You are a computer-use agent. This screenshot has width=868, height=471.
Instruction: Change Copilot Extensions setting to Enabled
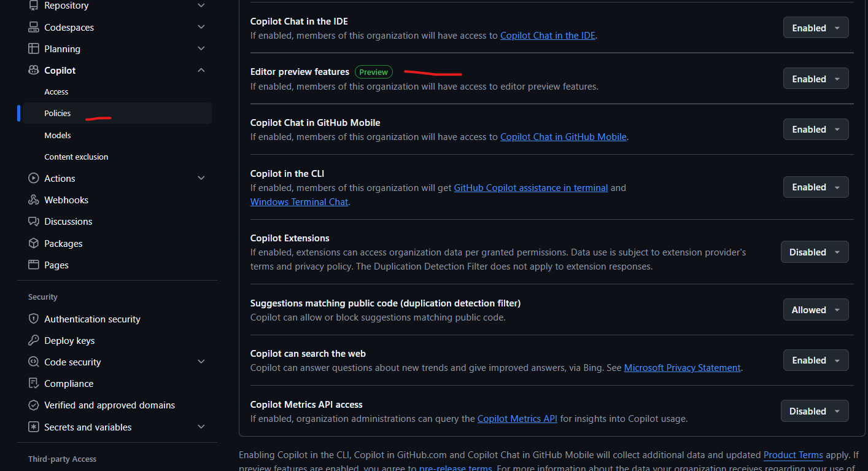815,252
